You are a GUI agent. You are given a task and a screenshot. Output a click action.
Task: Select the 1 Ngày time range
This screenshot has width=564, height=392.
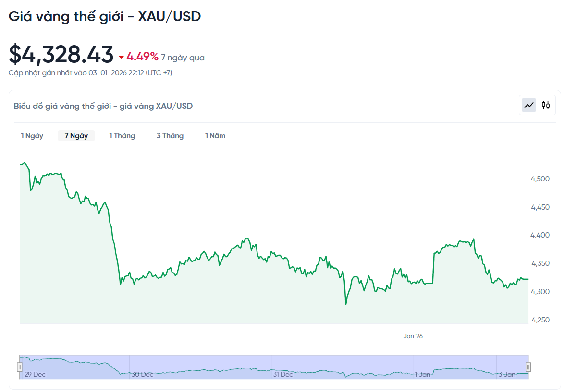[x=32, y=136]
